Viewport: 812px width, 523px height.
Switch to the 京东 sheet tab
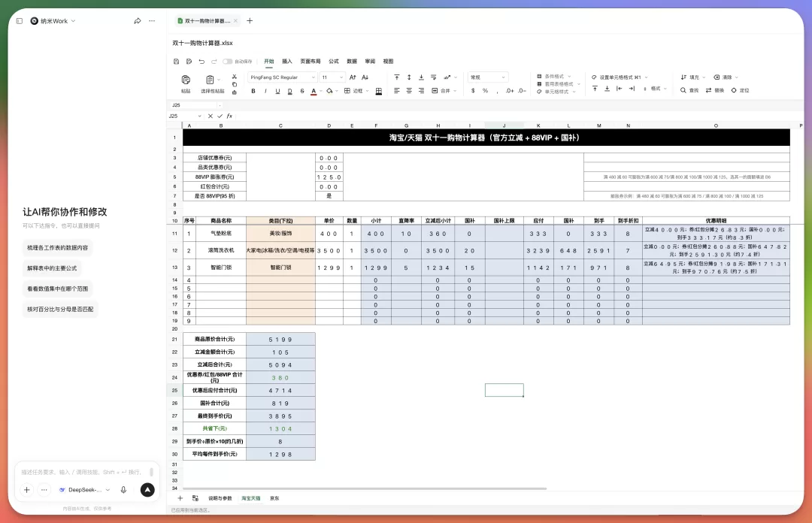pyautogui.click(x=274, y=498)
